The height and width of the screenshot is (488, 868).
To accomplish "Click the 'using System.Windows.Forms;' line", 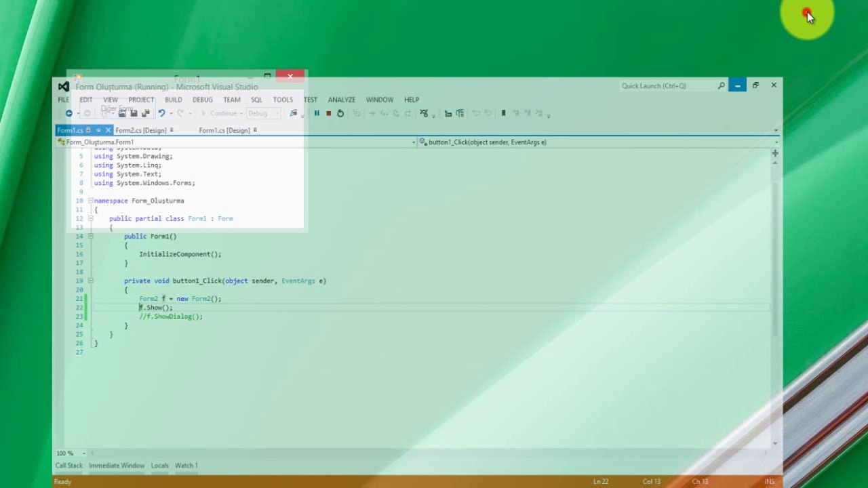I will [144, 183].
